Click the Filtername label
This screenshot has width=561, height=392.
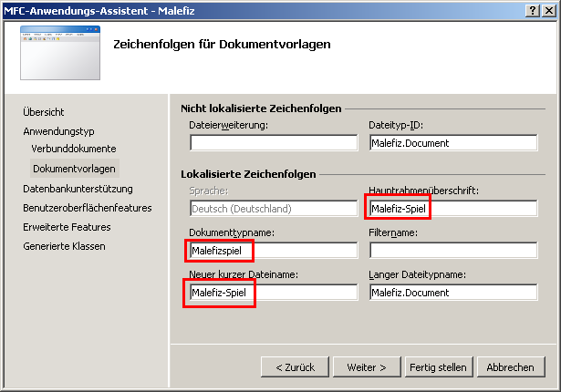[393, 232]
